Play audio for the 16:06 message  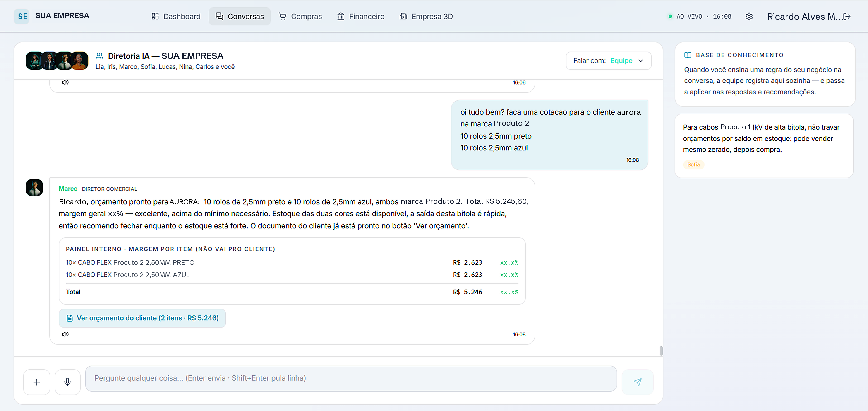[65, 82]
